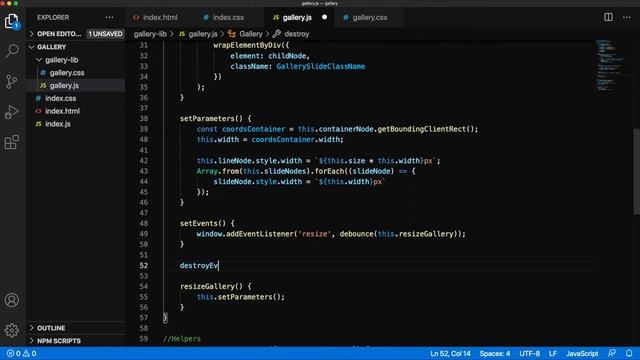Click the 'resize' string on line 49

(314, 234)
